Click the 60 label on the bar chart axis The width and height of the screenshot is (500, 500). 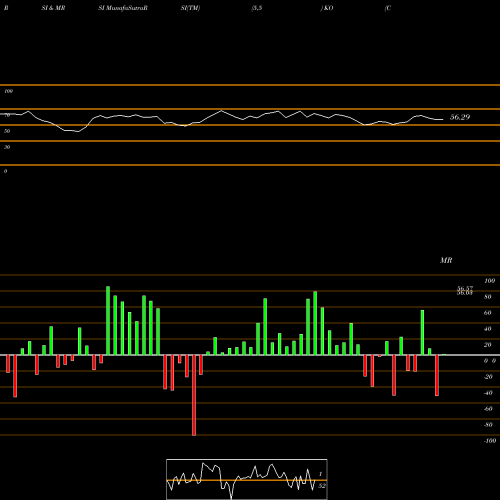(x=488, y=313)
